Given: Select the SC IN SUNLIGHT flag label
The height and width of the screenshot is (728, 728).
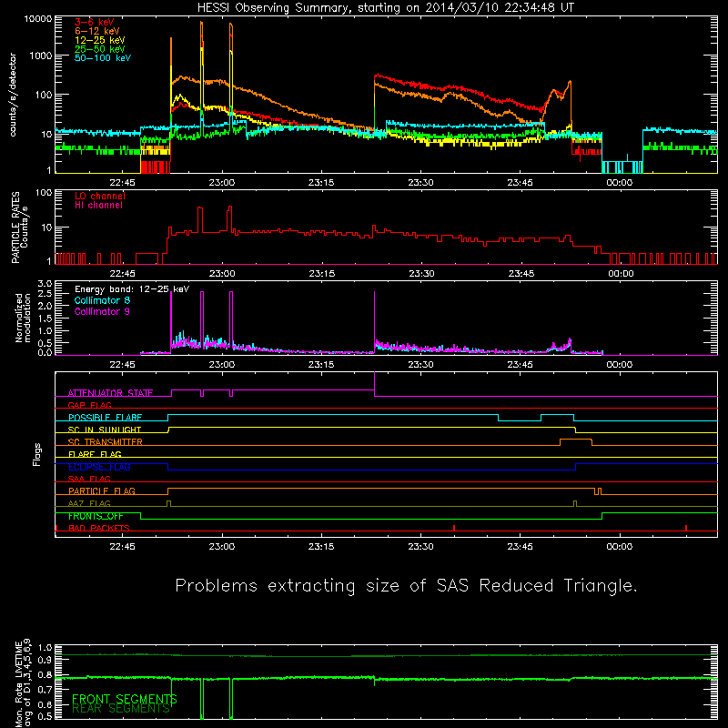Looking at the screenshot, I should pos(105,430).
